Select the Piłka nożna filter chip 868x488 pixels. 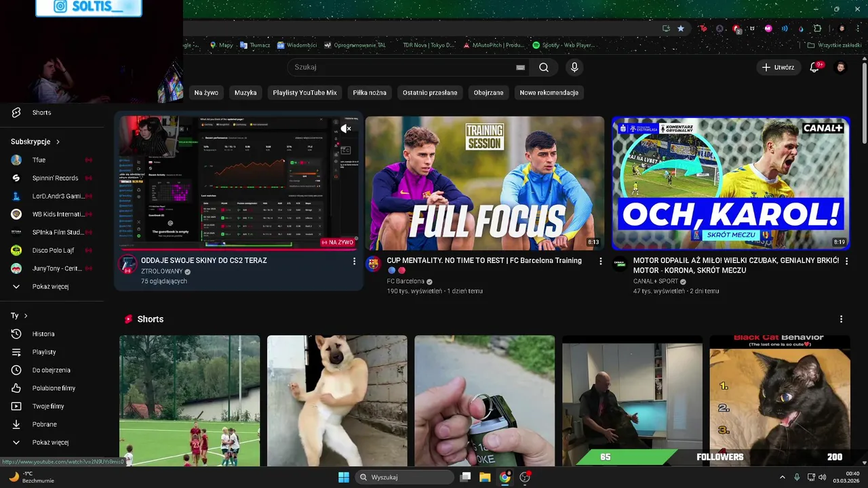[370, 92]
